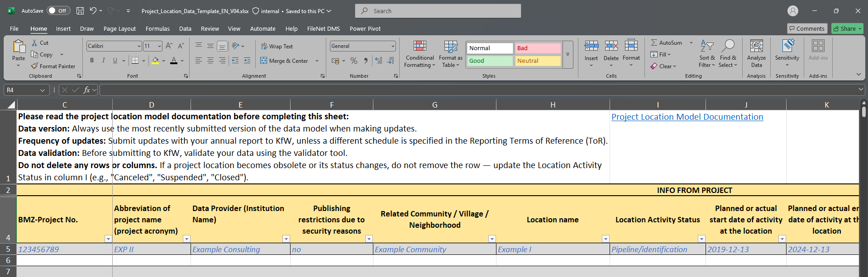
Task: Apply red font color
Action: coord(174,61)
